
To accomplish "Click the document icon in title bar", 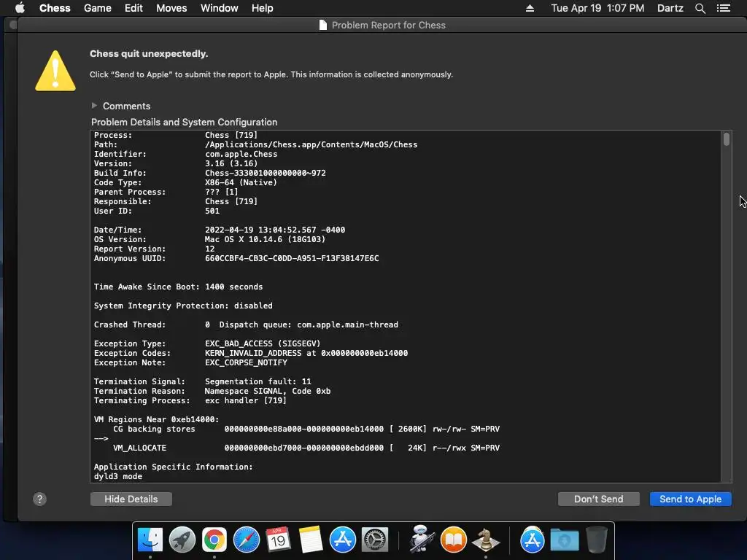I will (323, 26).
